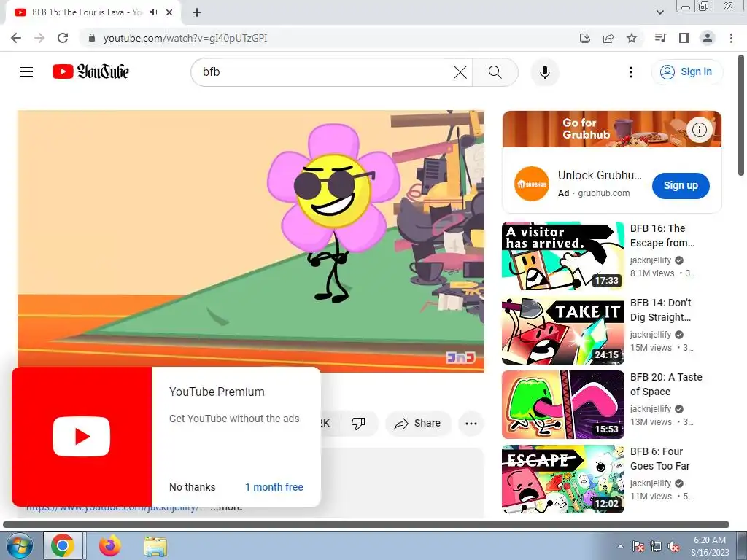Image resolution: width=747 pixels, height=560 pixels.
Task: Click the muted volume tray icon
Action: click(673, 547)
